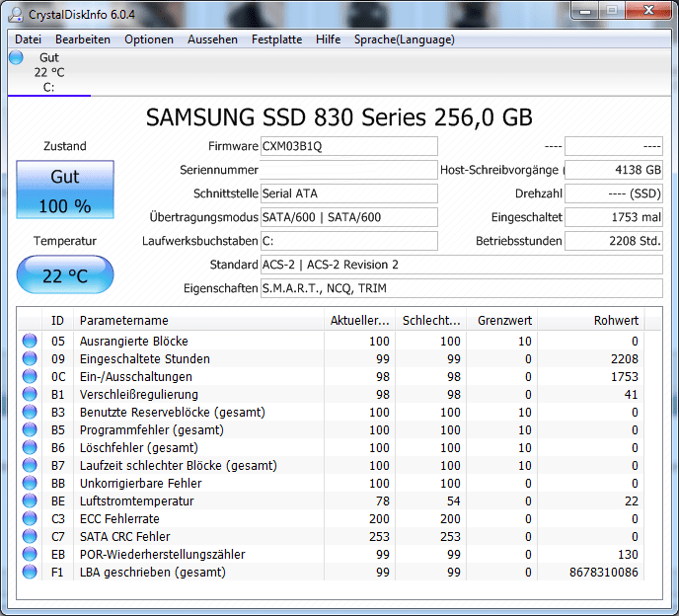The width and height of the screenshot is (679, 616).
Task: Click status orb for Verschleißregulierung row
Action: tap(30, 394)
